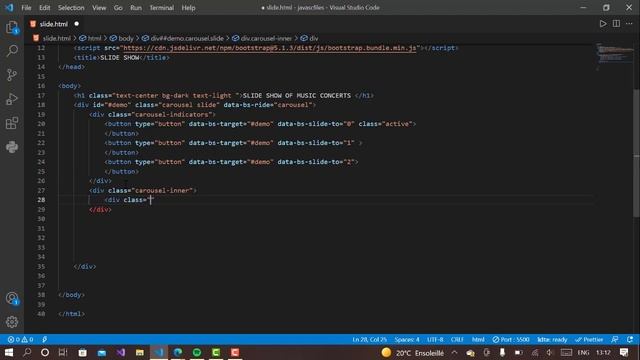Click kite: ready status item

[552, 340]
